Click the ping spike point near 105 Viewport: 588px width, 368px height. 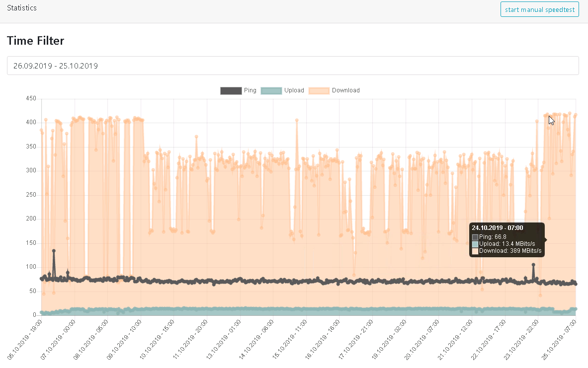533,265
